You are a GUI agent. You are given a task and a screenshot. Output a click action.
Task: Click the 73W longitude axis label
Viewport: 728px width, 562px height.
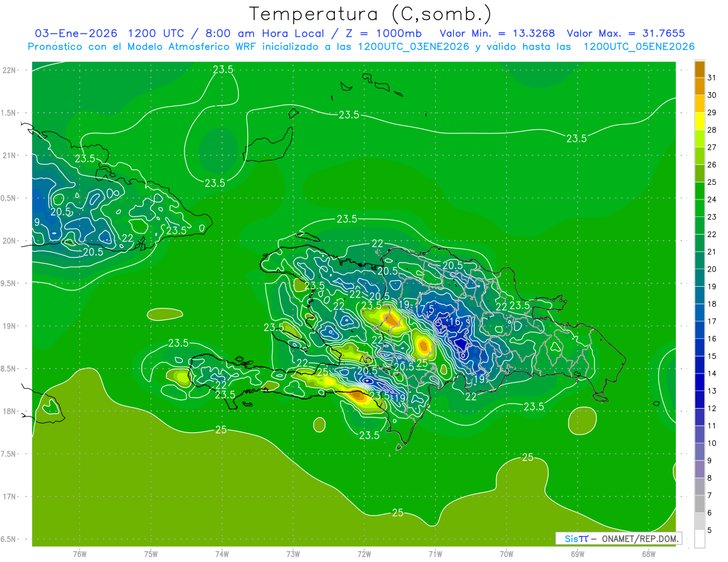pos(292,554)
